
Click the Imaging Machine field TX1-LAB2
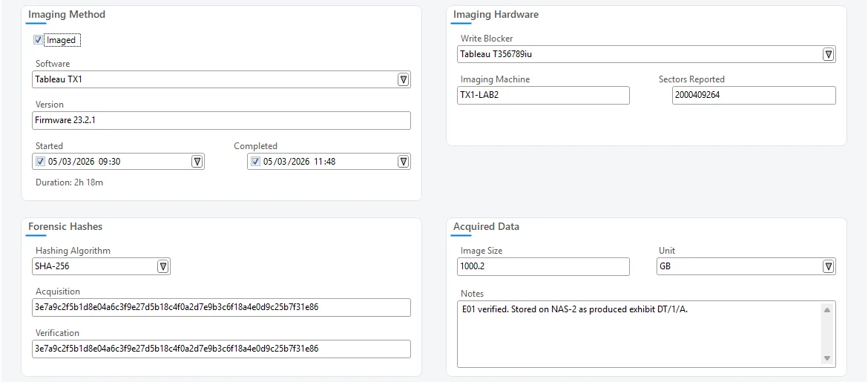(x=544, y=95)
